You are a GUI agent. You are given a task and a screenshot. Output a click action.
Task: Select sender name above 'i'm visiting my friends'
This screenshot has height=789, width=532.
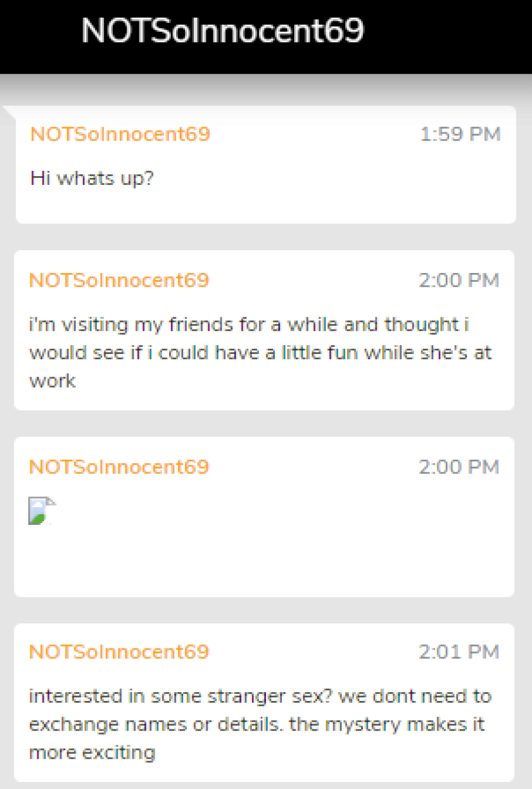(x=119, y=280)
